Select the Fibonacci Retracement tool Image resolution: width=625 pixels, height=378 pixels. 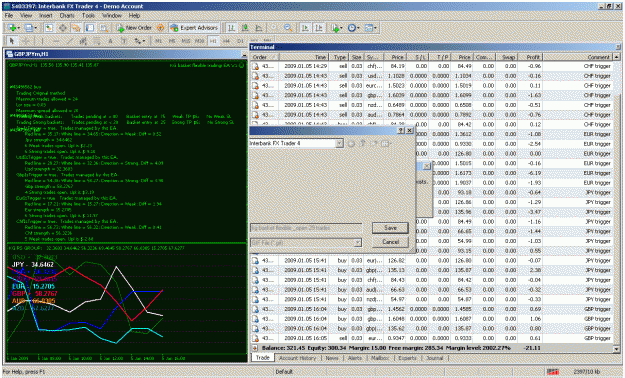coord(96,41)
